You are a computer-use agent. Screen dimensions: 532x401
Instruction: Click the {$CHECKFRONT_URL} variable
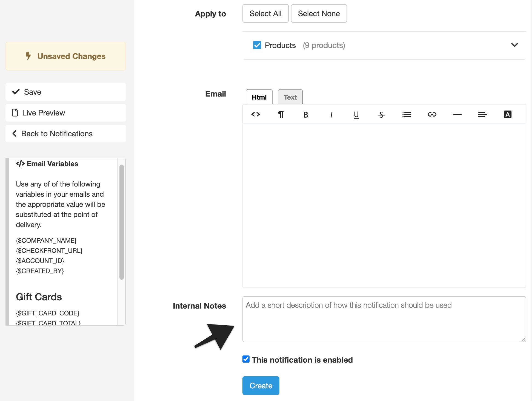pyautogui.click(x=49, y=251)
